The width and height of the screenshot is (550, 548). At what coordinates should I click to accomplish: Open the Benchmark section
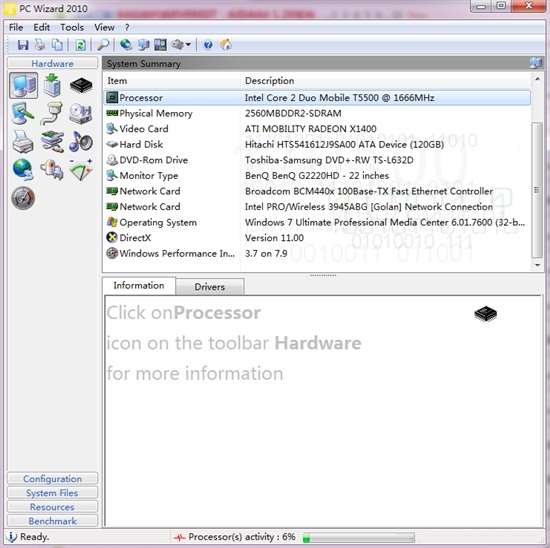coord(52,521)
